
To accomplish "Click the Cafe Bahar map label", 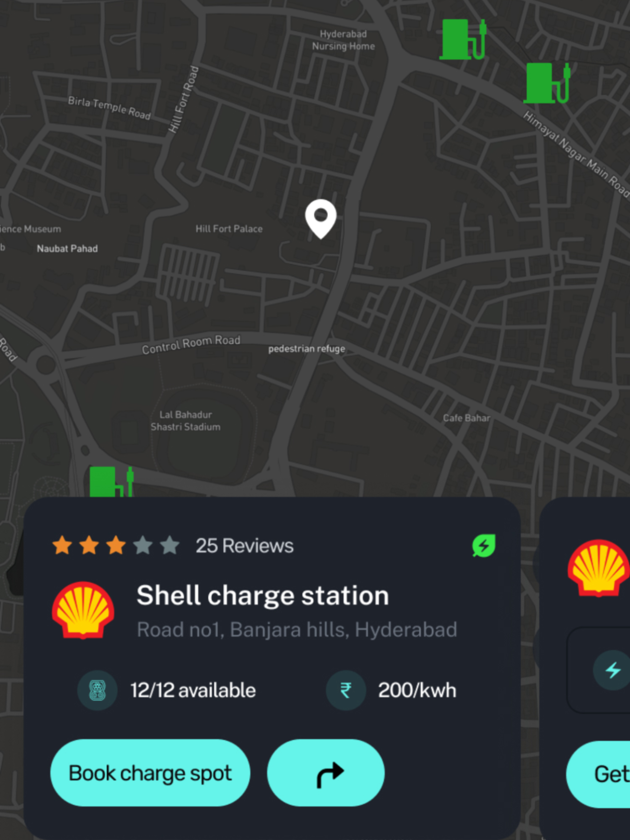I will [467, 418].
